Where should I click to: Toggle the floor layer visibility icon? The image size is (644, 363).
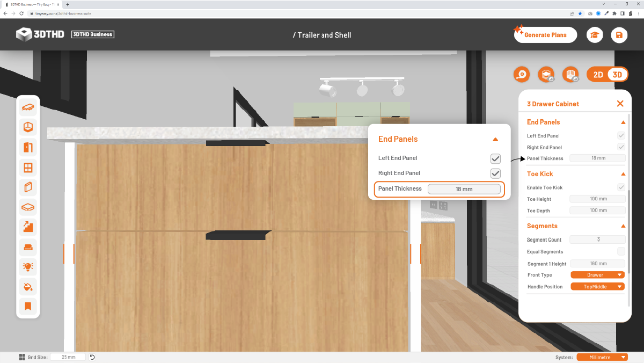546,75
